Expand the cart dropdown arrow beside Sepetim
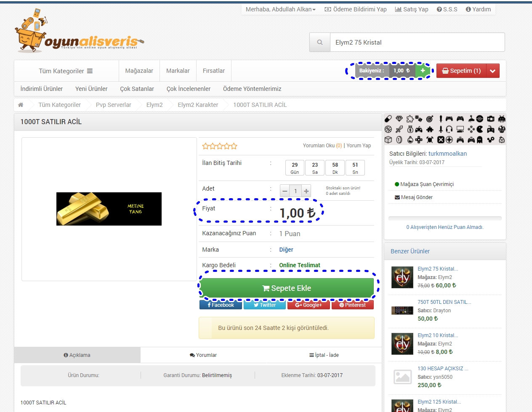532x412 pixels. point(493,71)
